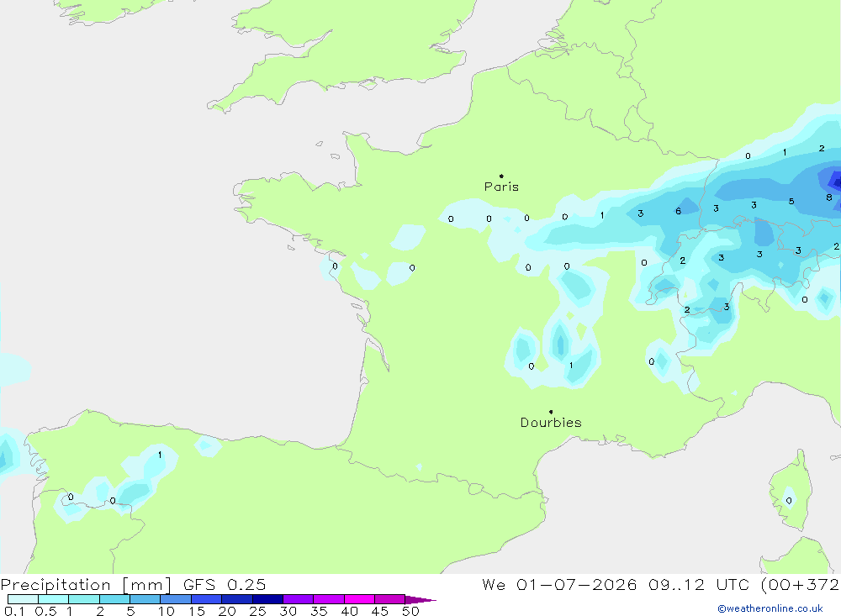841x616 pixels.
Task: Click the Paris city label
Action: coord(501,187)
